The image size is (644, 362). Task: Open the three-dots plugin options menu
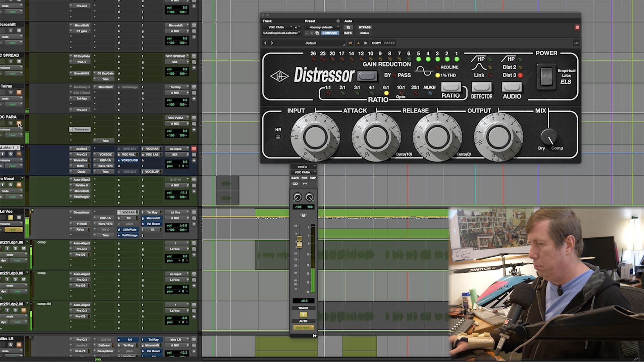click(576, 43)
